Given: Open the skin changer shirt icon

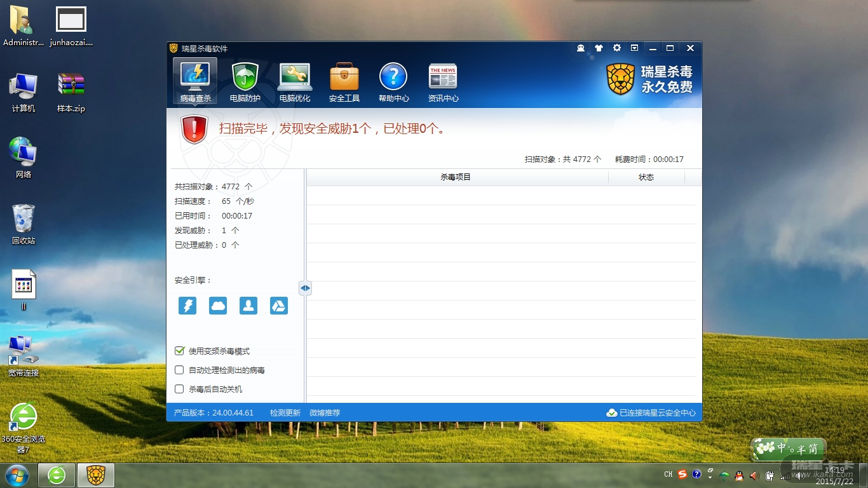Looking at the screenshot, I should pos(599,48).
